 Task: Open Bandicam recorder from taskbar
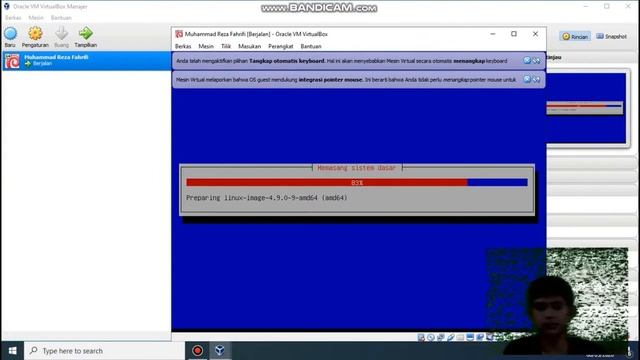click(198, 351)
